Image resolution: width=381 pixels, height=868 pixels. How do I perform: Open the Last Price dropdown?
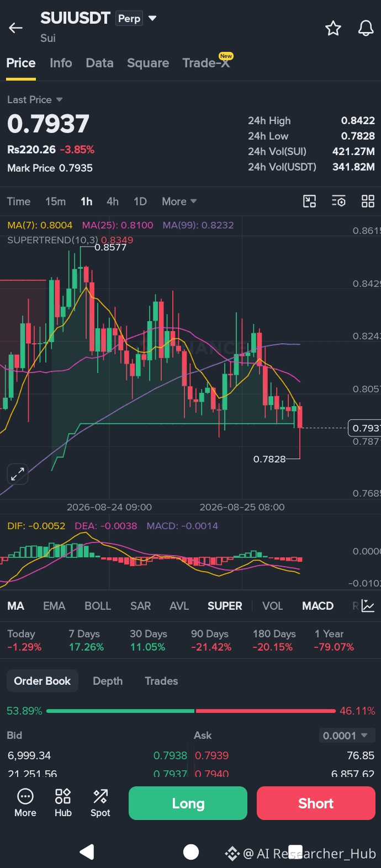(x=35, y=100)
